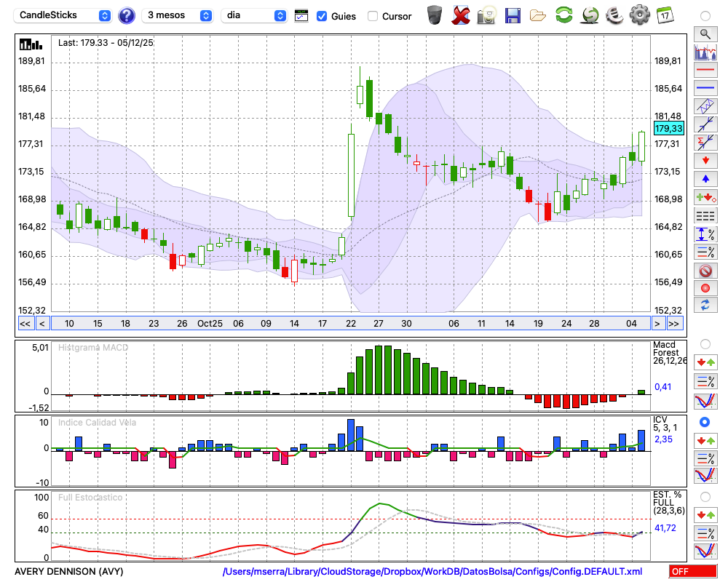Click the blue up arrow marker tool

pos(705,178)
